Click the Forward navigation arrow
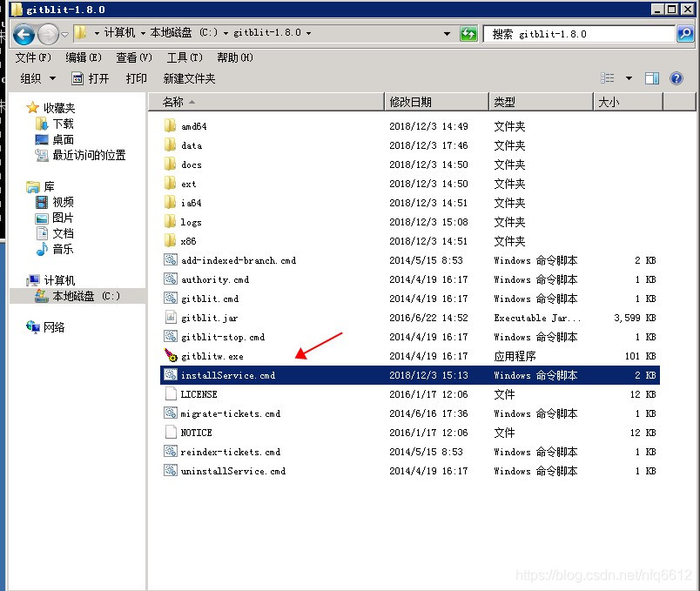The image size is (700, 591). click(x=48, y=34)
